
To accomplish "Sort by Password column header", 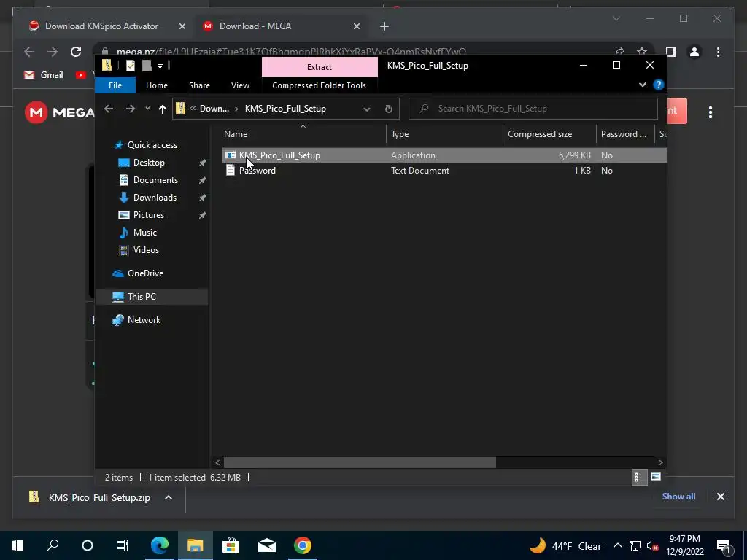I will (625, 134).
